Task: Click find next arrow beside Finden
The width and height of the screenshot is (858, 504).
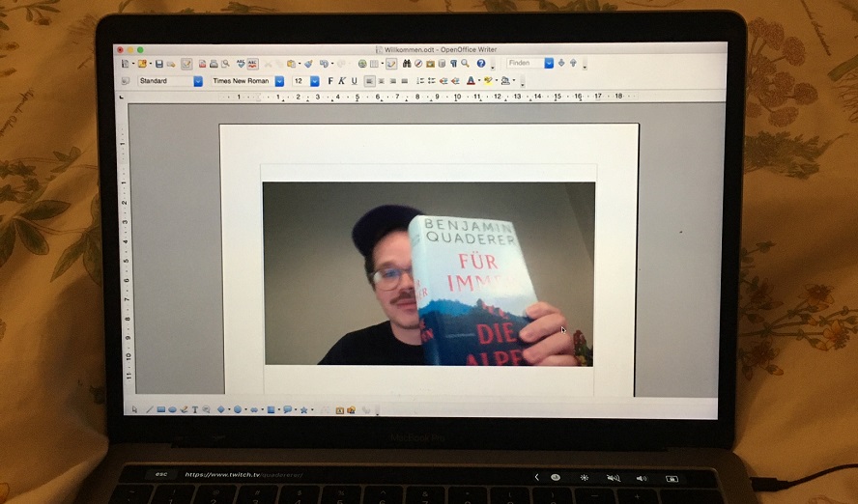Action: [x=561, y=63]
